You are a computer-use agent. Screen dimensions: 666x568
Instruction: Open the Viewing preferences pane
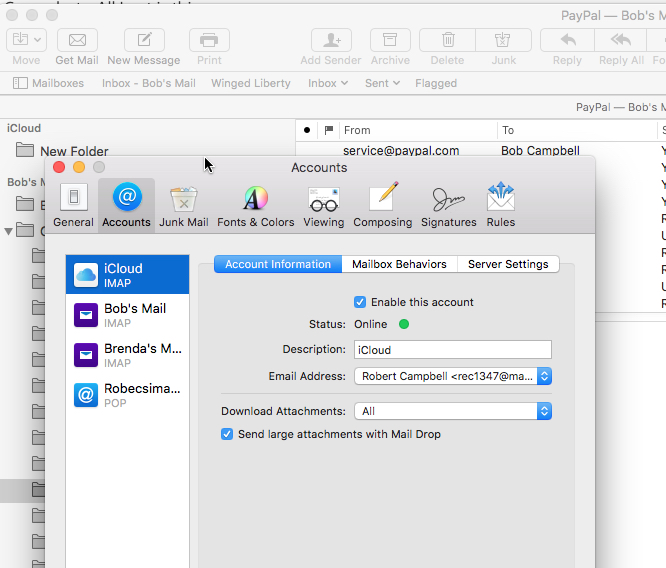324,206
